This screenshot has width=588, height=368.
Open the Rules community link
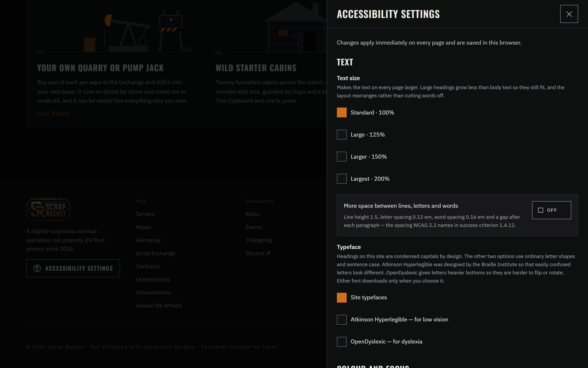252,214
